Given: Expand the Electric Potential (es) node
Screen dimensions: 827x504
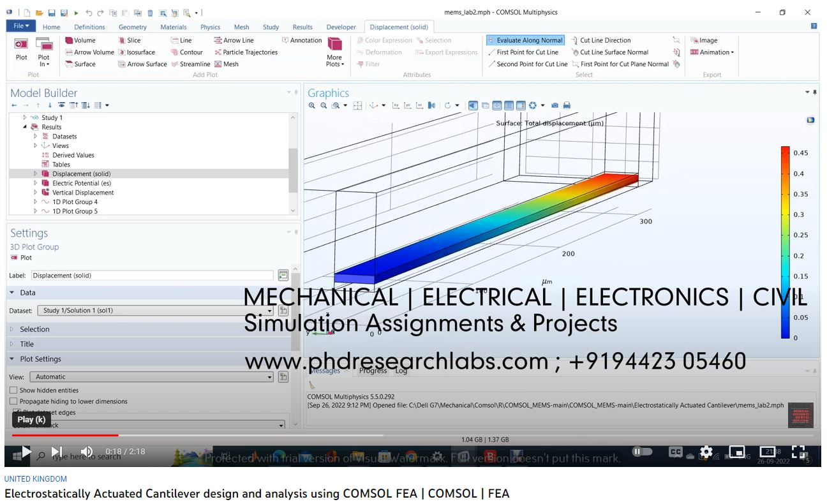Looking at the screenshot, I should (x=36, y=183).
